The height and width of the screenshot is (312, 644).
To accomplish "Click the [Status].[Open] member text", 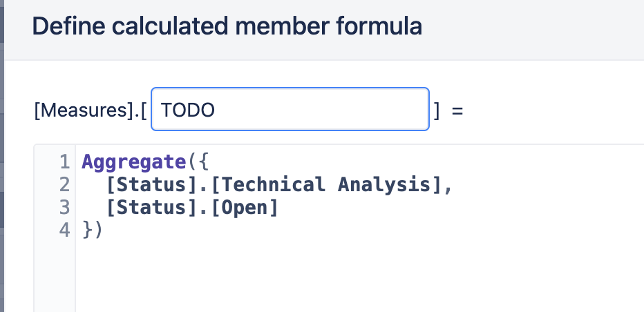I will (x=192, y=208).
